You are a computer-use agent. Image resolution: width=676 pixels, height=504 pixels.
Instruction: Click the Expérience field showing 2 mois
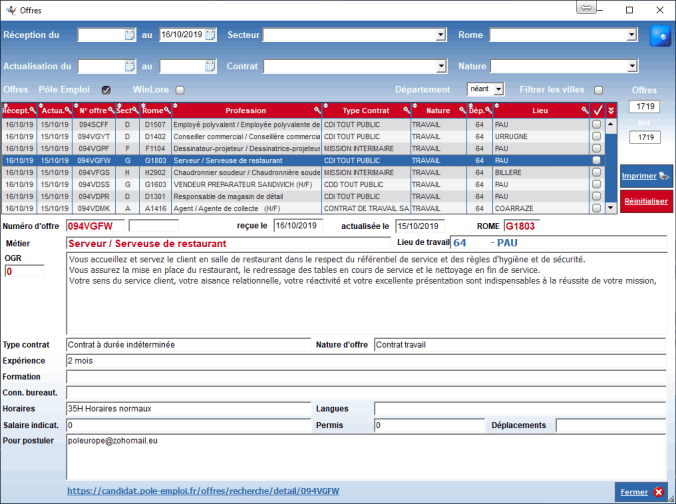366,361
